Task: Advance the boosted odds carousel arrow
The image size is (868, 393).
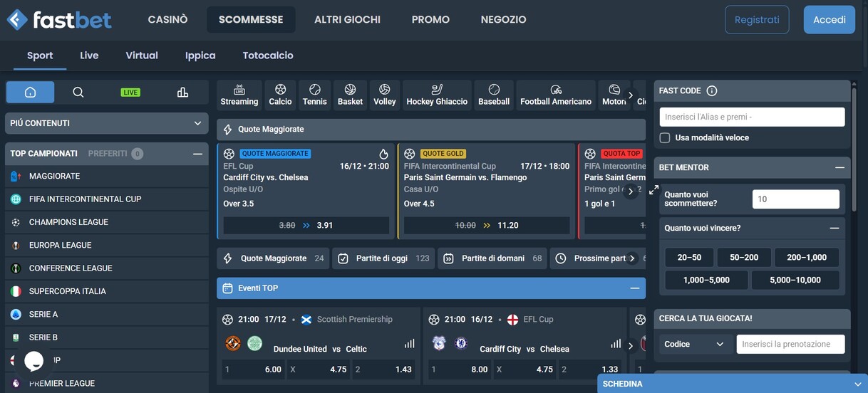Action: [630, 190]
